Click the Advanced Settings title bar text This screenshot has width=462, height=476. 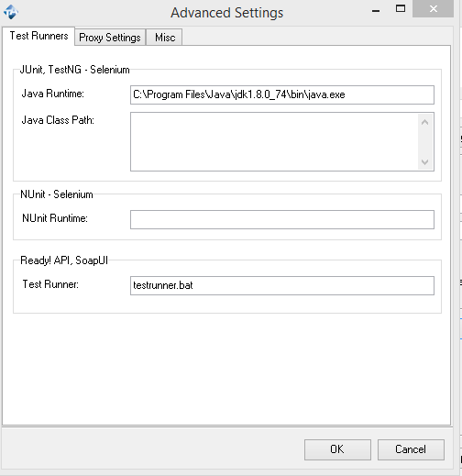[x=227, y=13]
